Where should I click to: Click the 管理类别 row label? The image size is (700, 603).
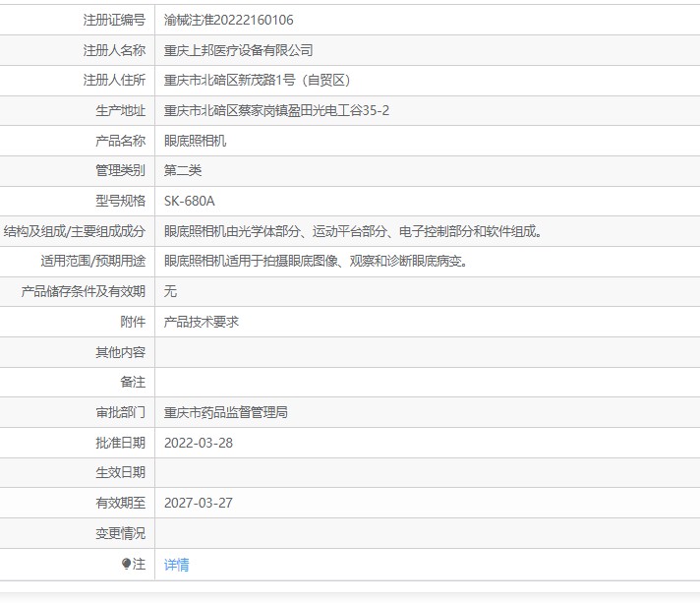pos(121,170)
